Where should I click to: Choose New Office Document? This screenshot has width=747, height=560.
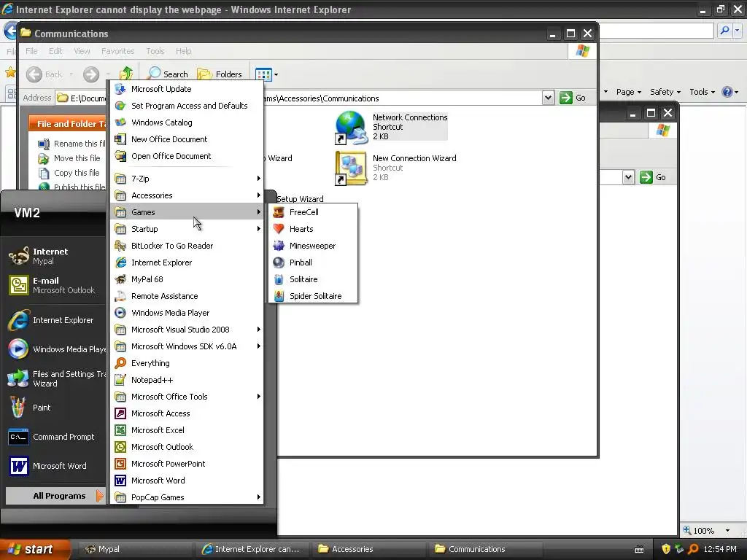(187, 139)
